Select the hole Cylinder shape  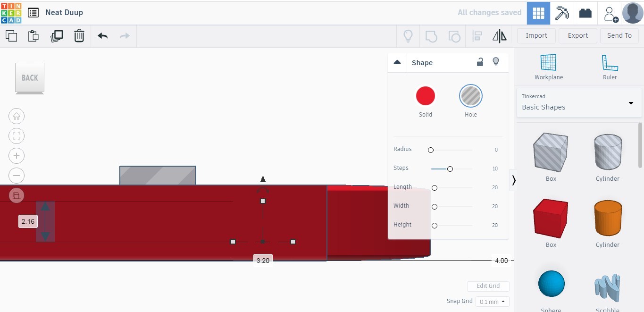point(608,152)
